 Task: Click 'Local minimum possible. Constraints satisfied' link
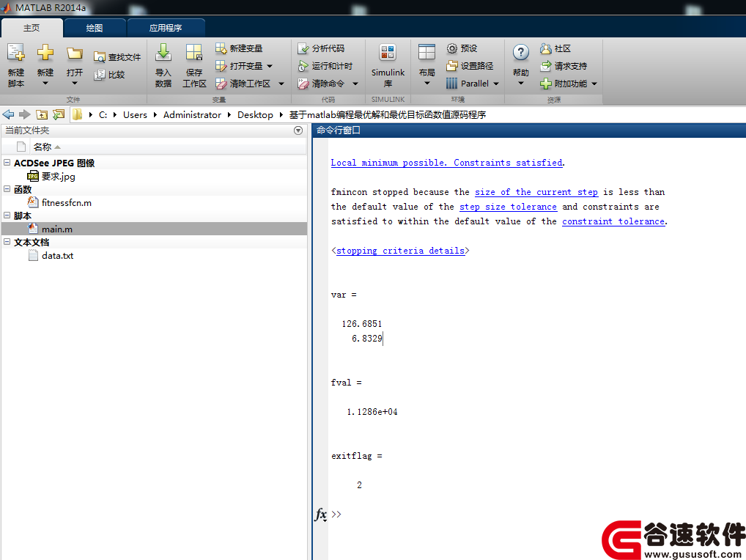click(x=447, y=163)
